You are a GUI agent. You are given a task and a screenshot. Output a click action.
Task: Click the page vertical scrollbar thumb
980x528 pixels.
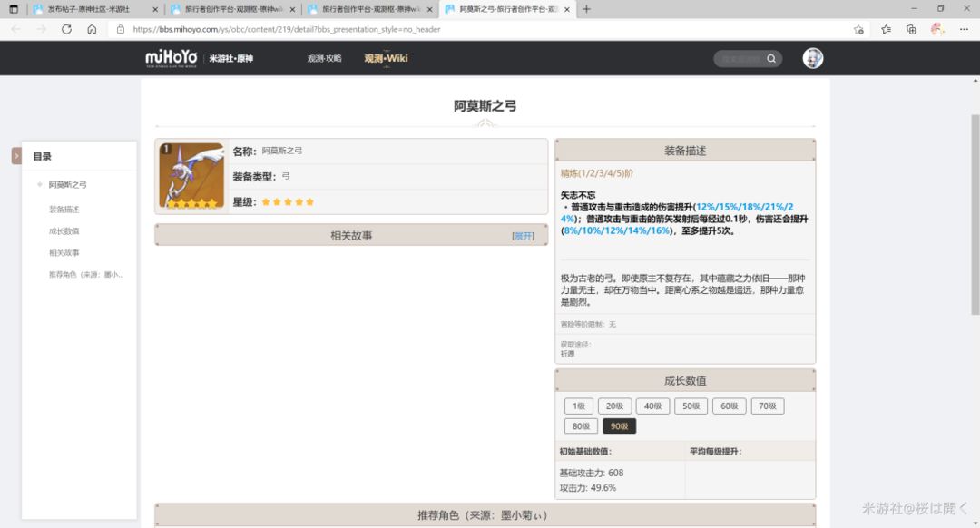click(975, 214)
